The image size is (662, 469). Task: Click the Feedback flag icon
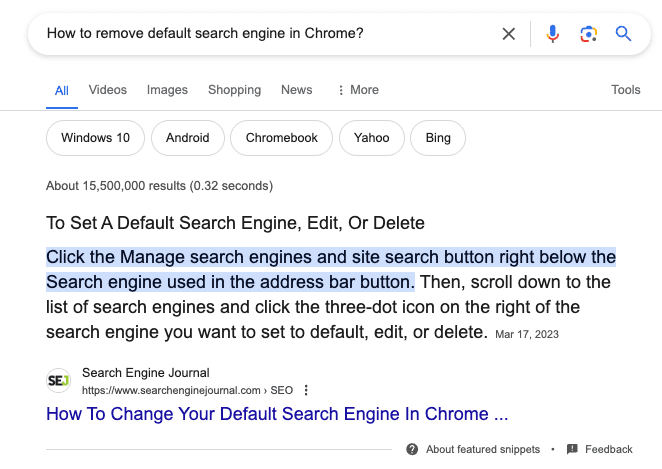(572, 449)
